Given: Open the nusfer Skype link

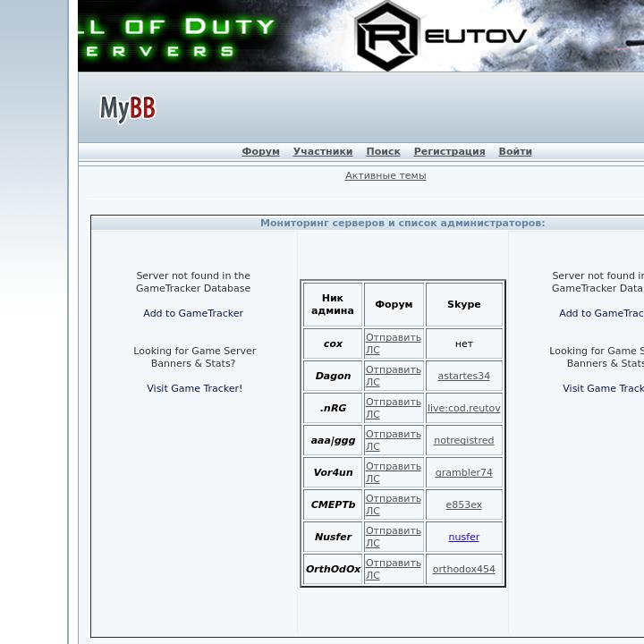Looking at the screenshot, I should [x=463, y=537].
